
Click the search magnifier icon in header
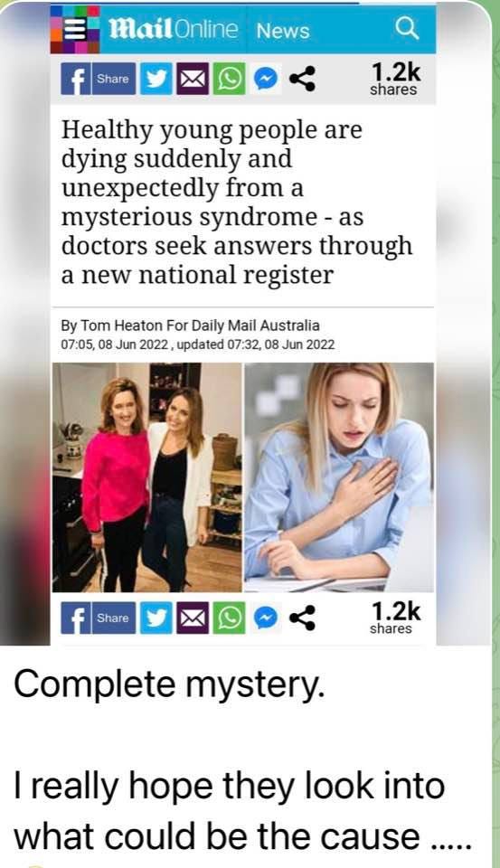[x=408, y=29]
